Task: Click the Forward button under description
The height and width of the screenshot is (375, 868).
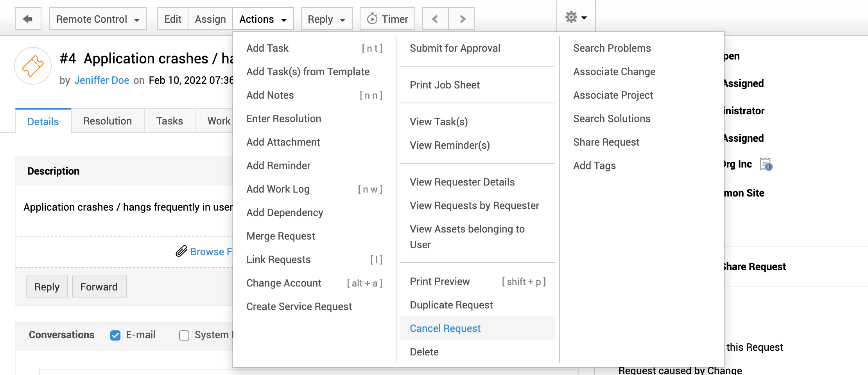Action: click(99, 287)
